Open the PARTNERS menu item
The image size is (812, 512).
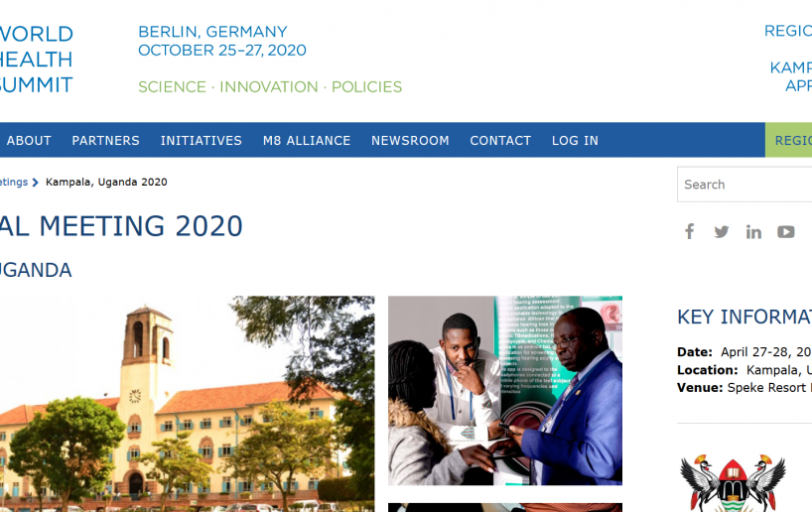pos(105,140)
